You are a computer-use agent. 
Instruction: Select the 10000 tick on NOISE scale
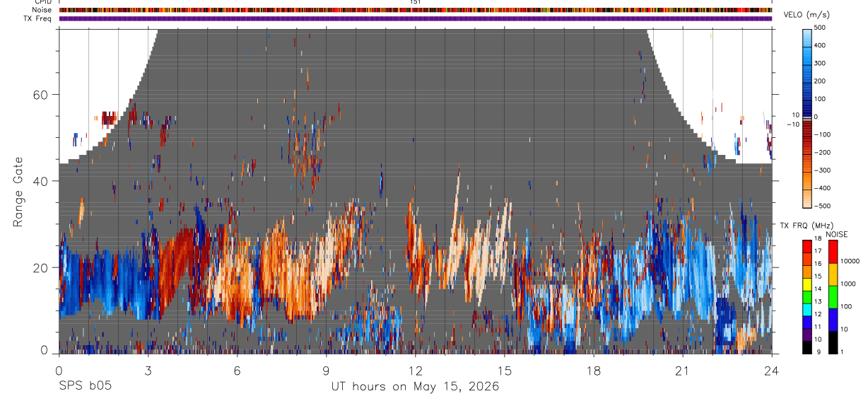tap(850, 261)
